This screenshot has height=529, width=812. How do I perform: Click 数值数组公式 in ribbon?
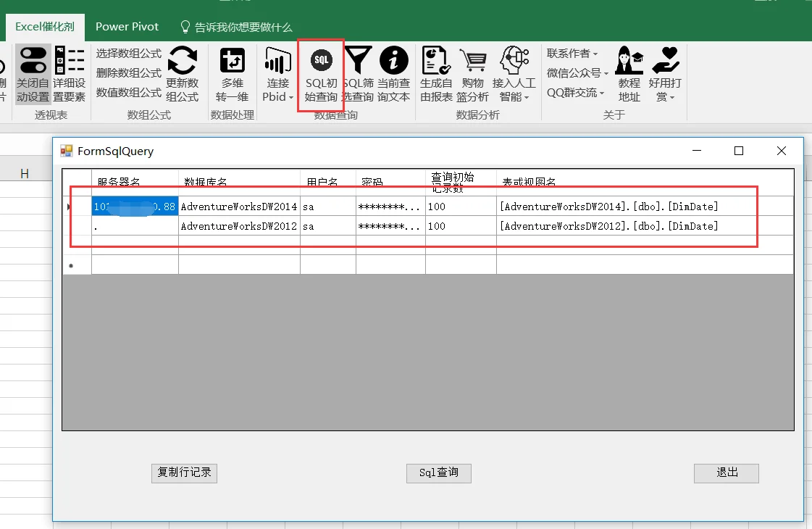[x=128, y=93]
